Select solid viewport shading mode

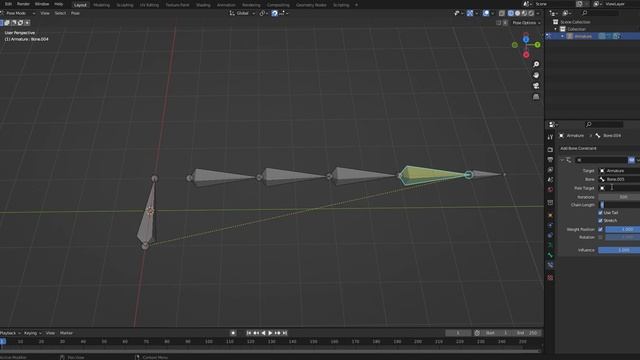point(518,13)
